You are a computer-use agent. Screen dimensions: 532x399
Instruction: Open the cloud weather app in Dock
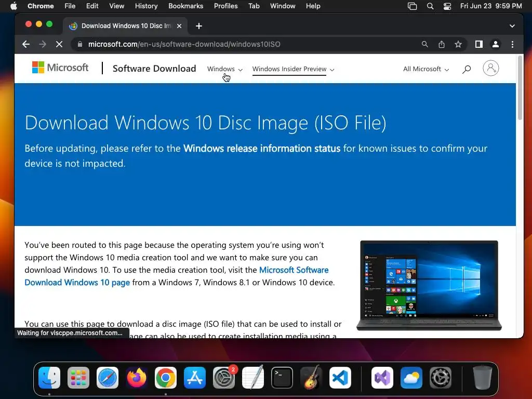click(411, 378)
